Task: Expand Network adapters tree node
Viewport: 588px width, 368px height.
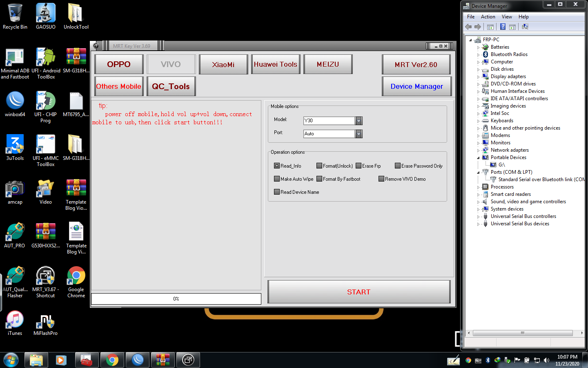Action: (x=478, y=150)
